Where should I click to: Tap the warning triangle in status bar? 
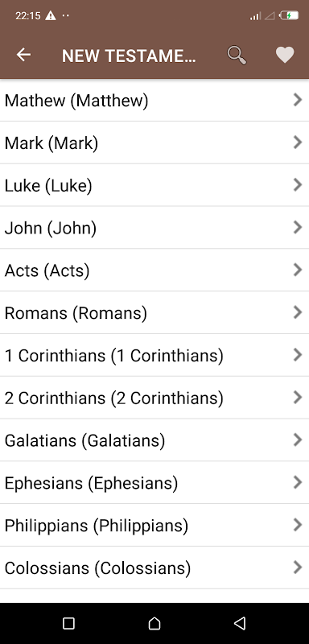pos(51,16)
